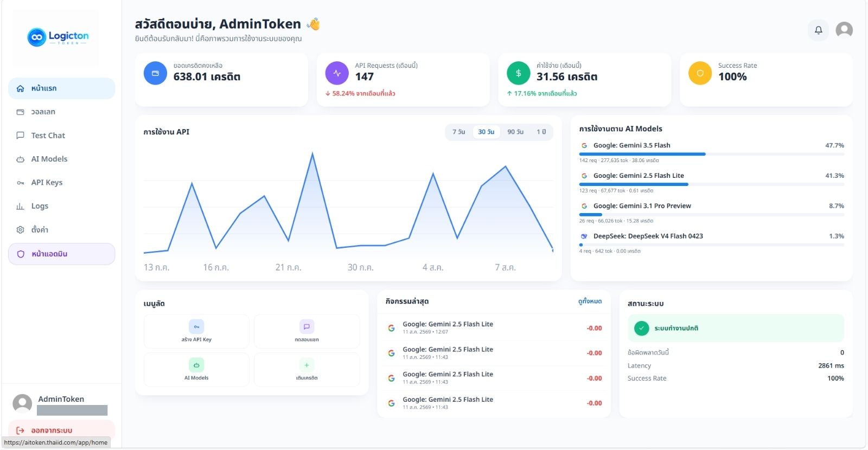Viewport: 868px width, 450px height.
Task: Open ตั้งค่า settings in the sidebar
Action: point(61,230)
